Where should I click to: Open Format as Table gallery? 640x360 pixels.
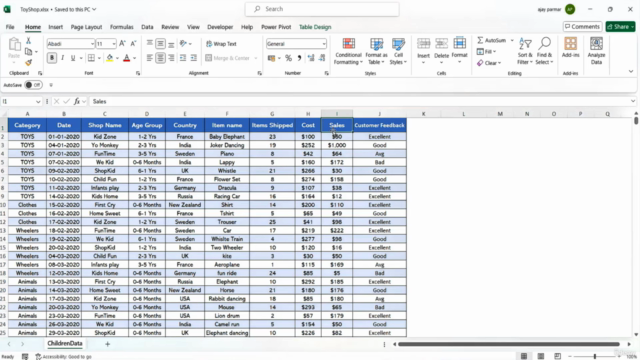[x=376, y=51]
